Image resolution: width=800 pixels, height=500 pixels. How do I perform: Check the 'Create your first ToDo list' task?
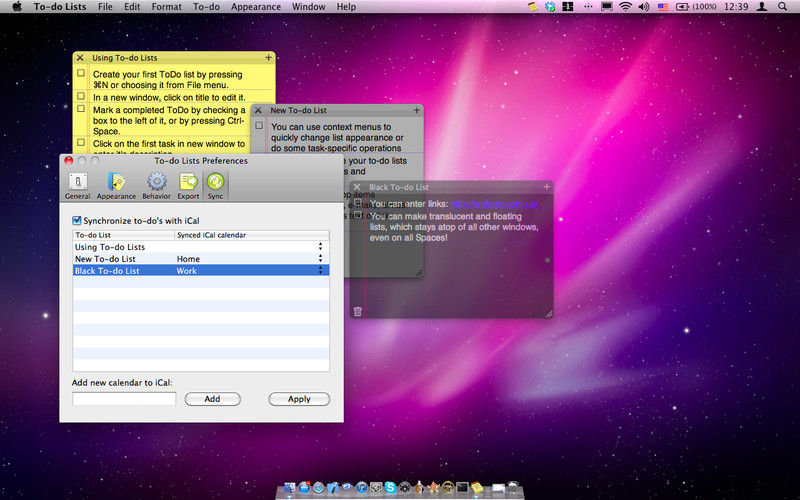click(x=81, y=73)
